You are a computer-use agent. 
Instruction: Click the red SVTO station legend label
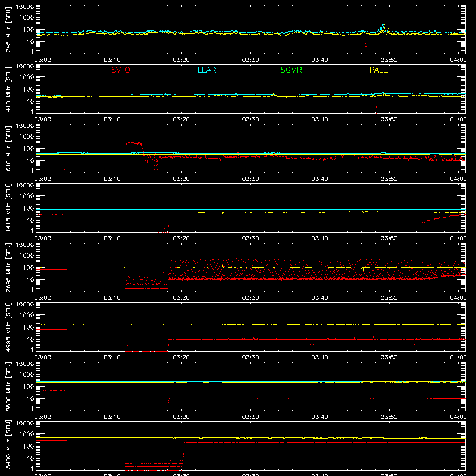coord(121,70)
